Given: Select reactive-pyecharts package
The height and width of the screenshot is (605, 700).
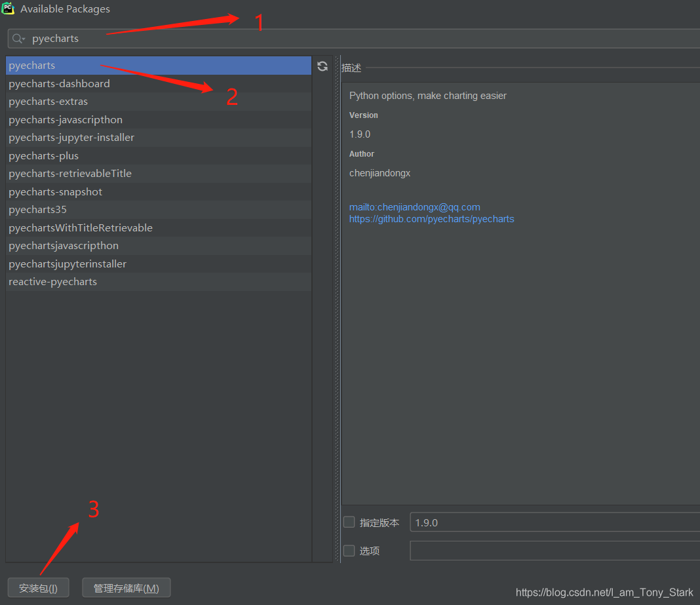Looking at the screenshot, I should tap(159, 282).
